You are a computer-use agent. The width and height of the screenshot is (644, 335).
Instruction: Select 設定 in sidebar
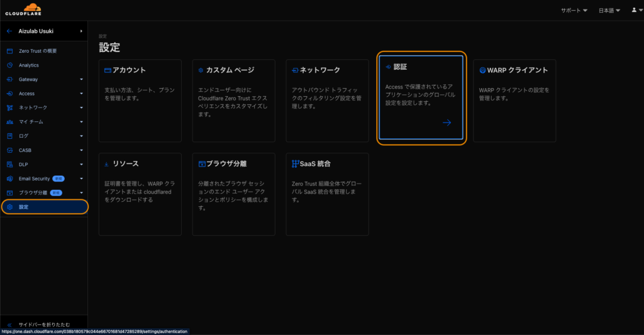[x=45, y=207]
